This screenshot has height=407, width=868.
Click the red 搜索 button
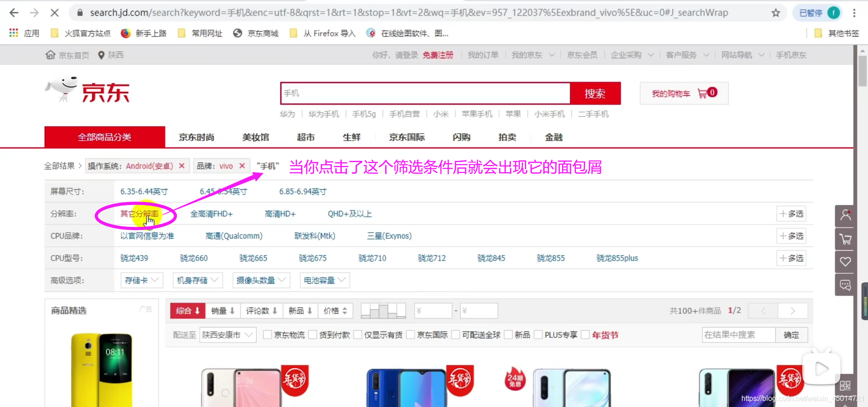tap(595, 94)
